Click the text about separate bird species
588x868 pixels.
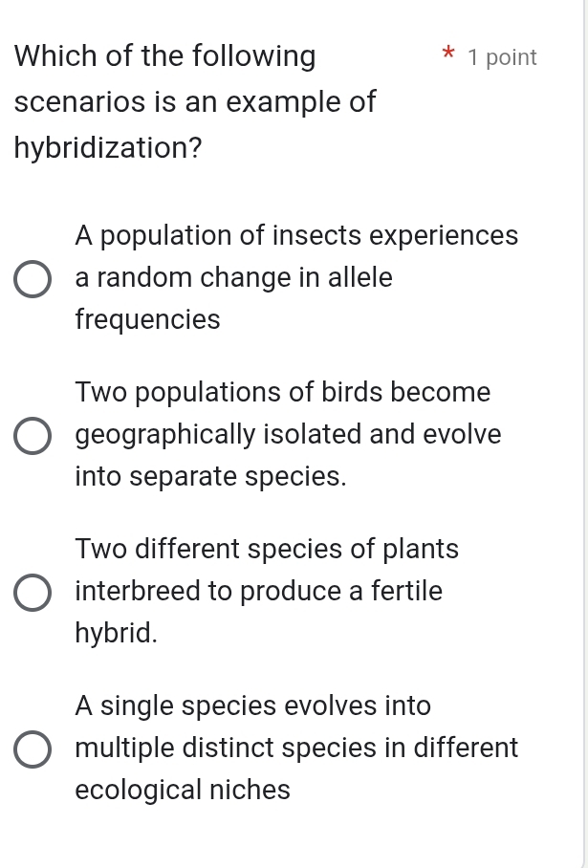coord(287,434)
